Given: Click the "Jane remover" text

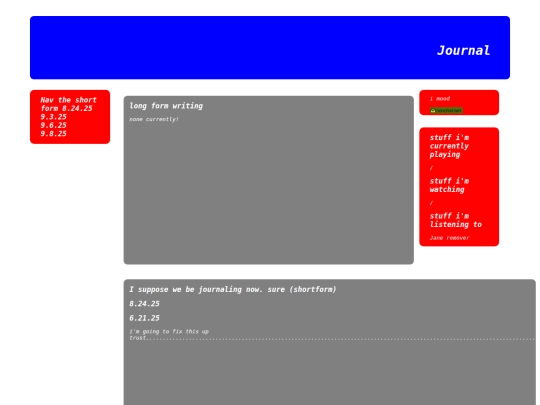Looking at the screenshot, I should point(449,238).
